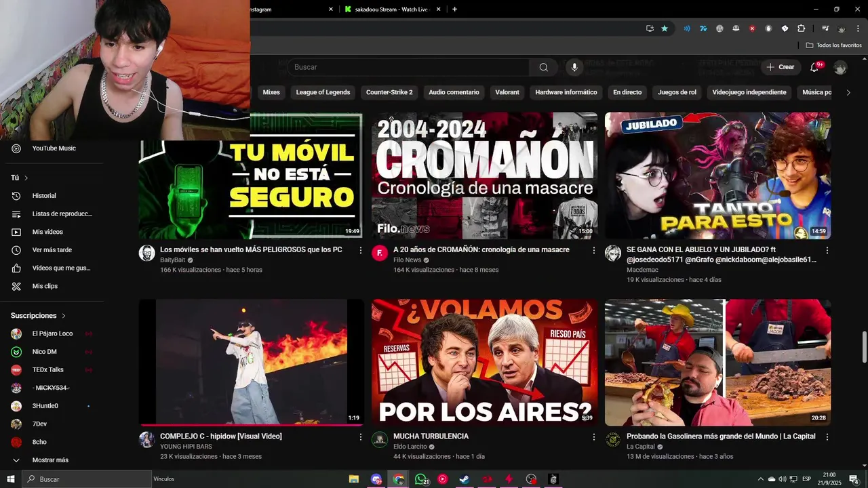Expand Suscripciones section arrow
The width and height of the screenshot is (868, 488).
(x=64, y=316)
